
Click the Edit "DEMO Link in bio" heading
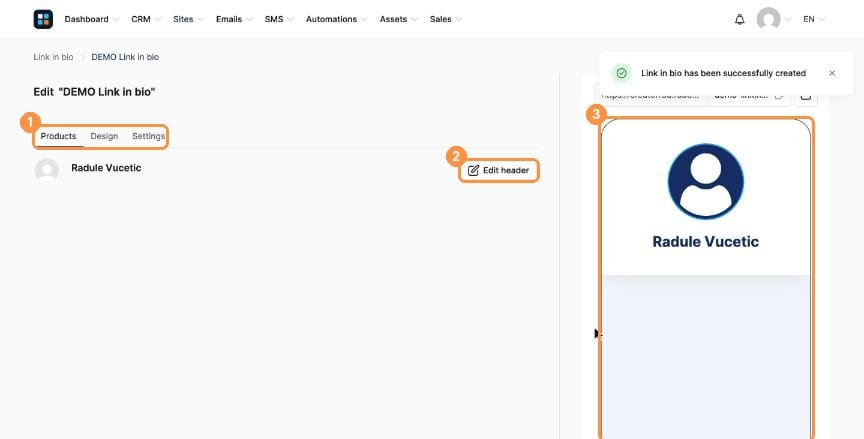pyautogui.click(x=94, y=92)
